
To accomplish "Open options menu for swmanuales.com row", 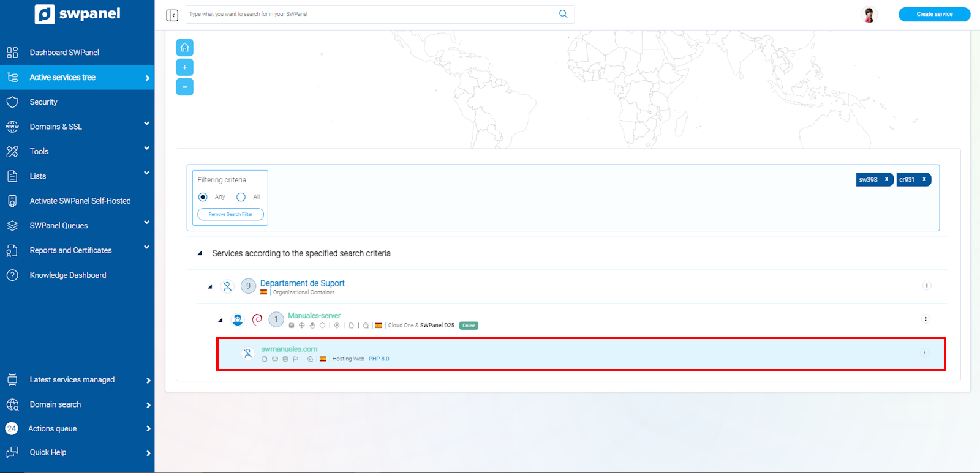I will point(925,352).
